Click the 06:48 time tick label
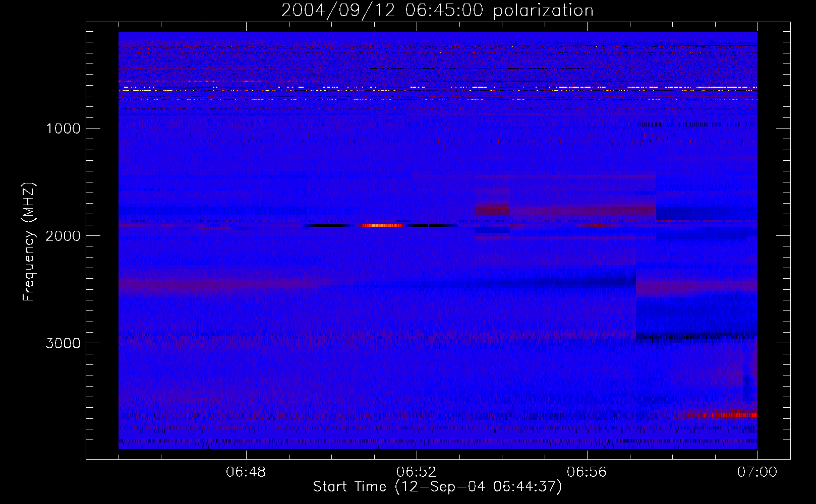Screen dimensions: 816x504 click(x=246, y=472)
